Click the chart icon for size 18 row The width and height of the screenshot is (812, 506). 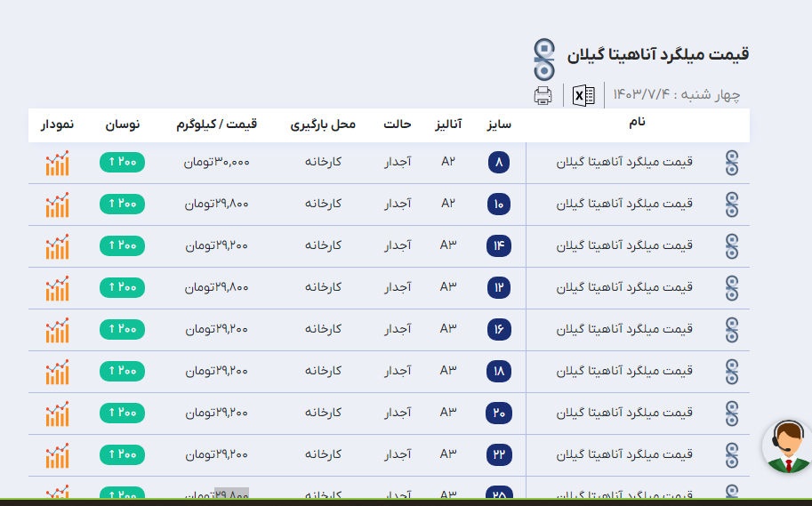tap(57, 371)
